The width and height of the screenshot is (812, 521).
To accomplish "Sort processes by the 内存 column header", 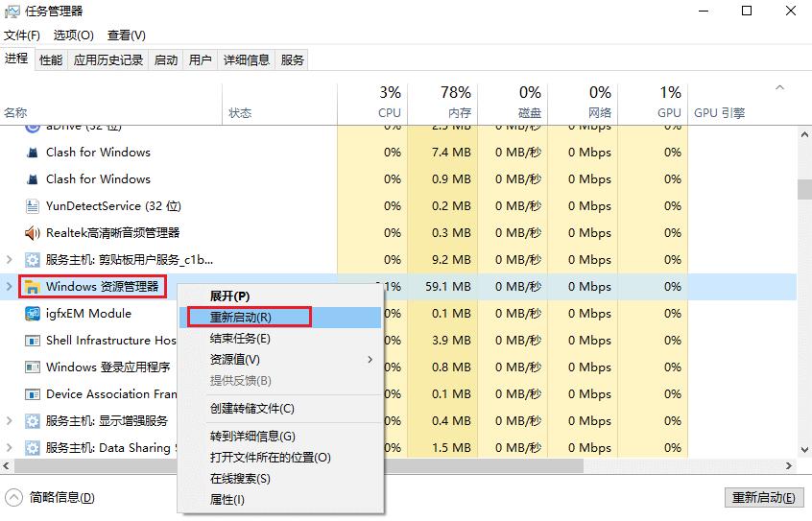I will click(455, 103).
